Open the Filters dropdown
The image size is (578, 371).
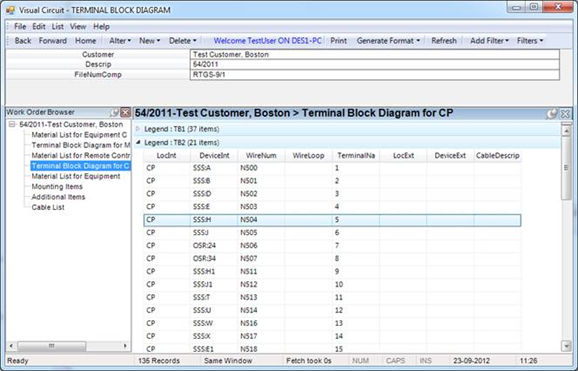tap(530, 41)
